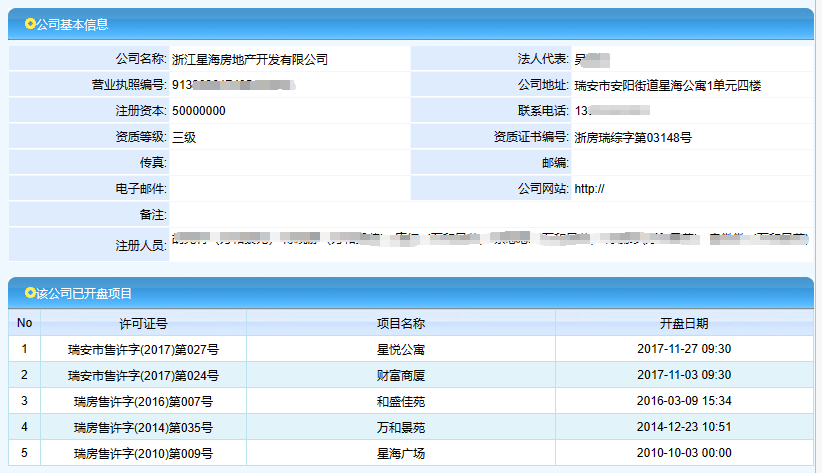Click the 项目名称 column header
The width and height of the screenshot is (822, 473).
coord(400,323)
